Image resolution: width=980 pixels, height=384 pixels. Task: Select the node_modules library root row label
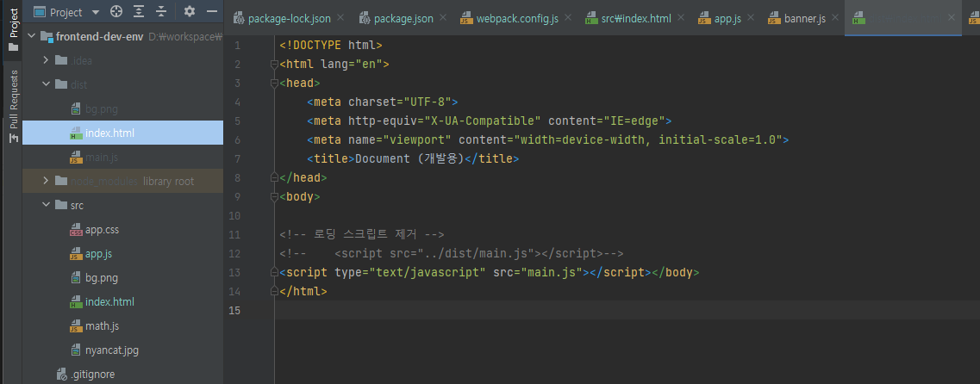click(x=132, y=181)
